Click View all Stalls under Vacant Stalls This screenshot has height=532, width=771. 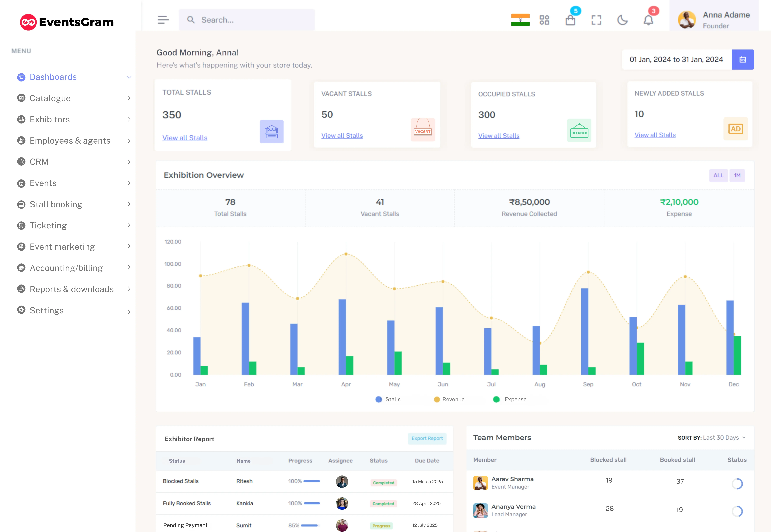(342, 136)
